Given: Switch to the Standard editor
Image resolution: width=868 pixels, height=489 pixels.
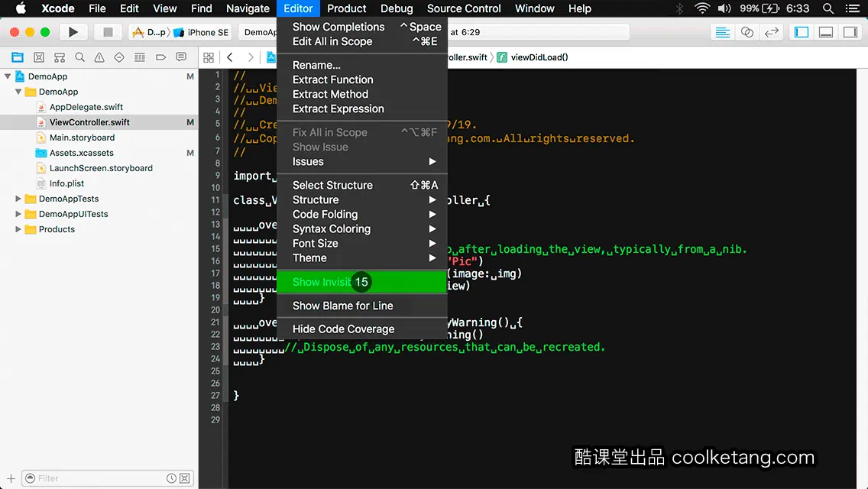Looking at the screenshot, I should (722, 32).
